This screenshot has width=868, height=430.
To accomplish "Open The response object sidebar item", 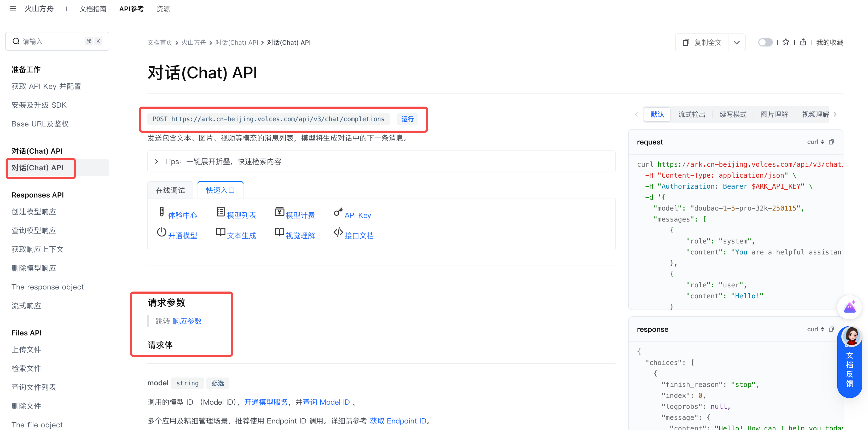I will (x=48, y=287).
